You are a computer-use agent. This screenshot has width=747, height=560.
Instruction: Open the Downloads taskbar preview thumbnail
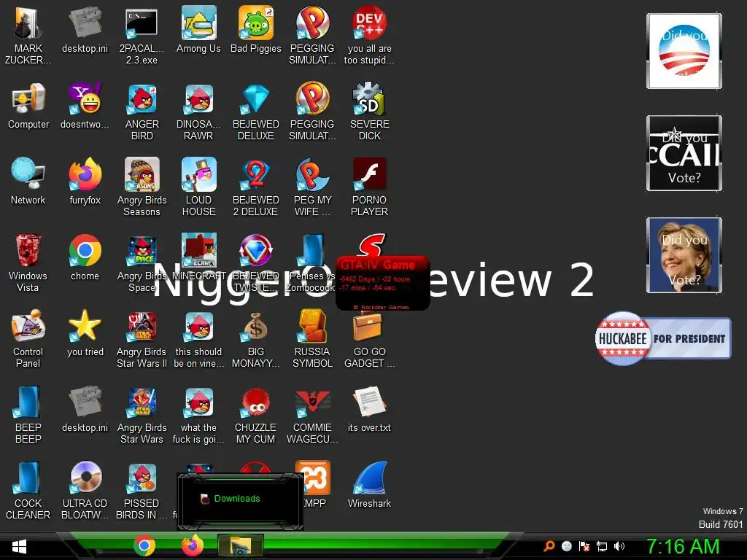click(x=241, y=501)
